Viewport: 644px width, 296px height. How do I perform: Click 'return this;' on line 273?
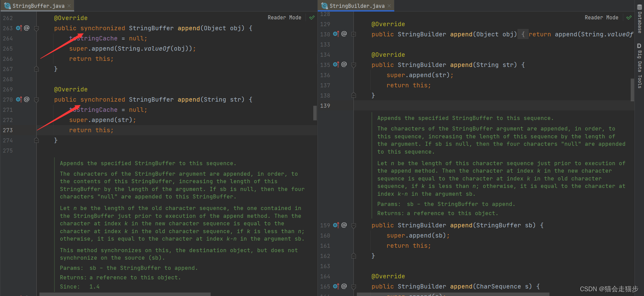pyautogui.click(x=91, y=130)
